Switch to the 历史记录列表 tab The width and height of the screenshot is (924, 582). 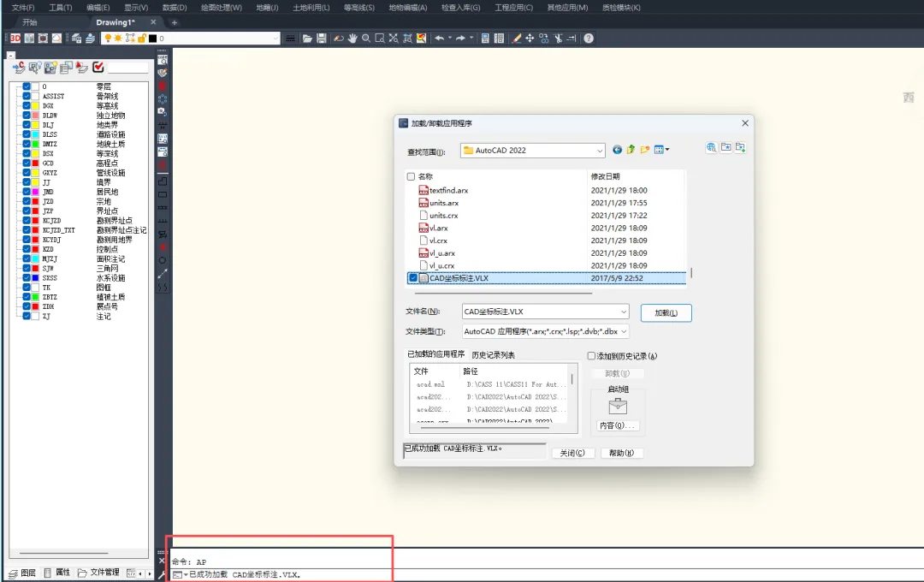[494, 355]
